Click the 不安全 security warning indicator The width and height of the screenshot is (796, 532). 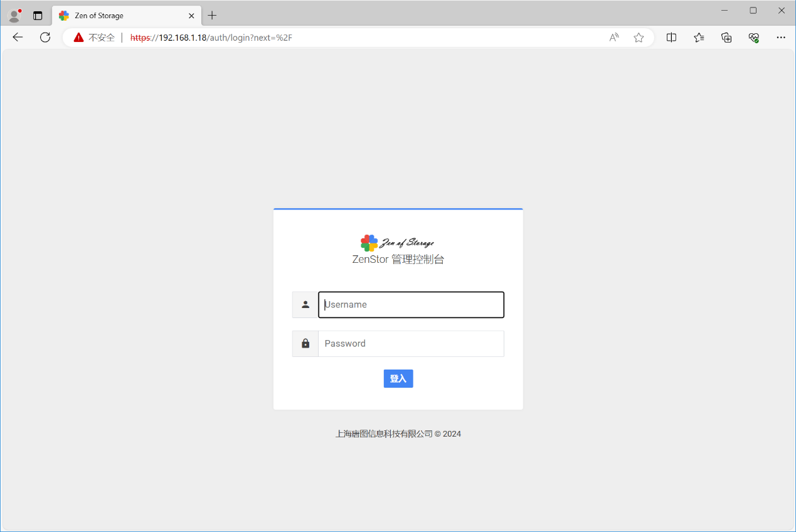[x=94, y=38]
